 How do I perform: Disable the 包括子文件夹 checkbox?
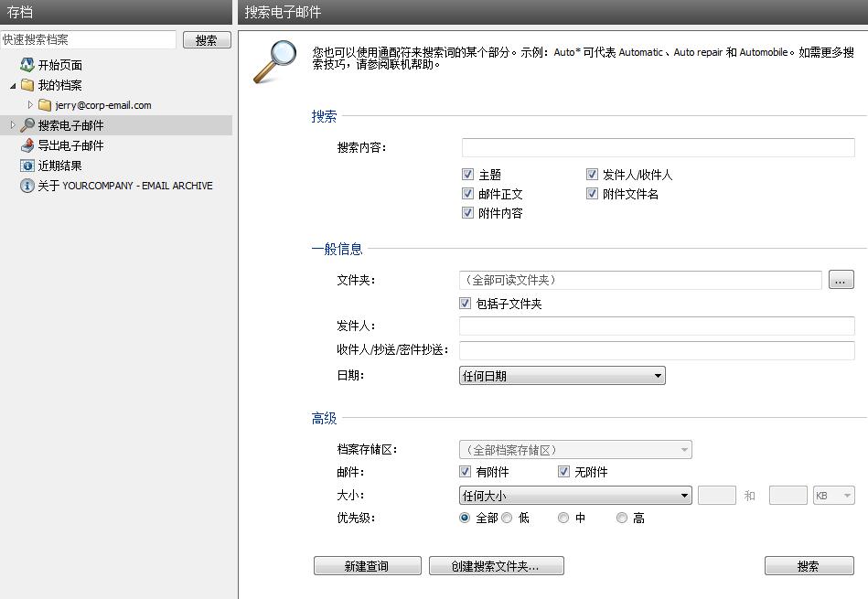(x=466, y=304)
